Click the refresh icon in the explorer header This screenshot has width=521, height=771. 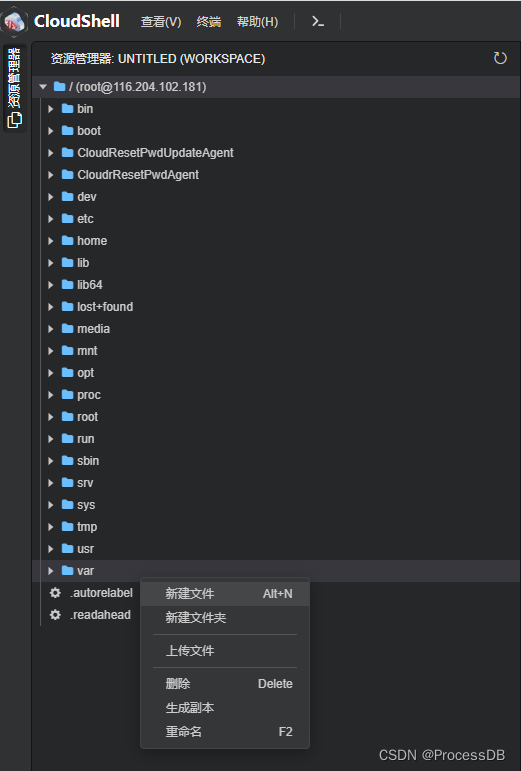(500, 58)
